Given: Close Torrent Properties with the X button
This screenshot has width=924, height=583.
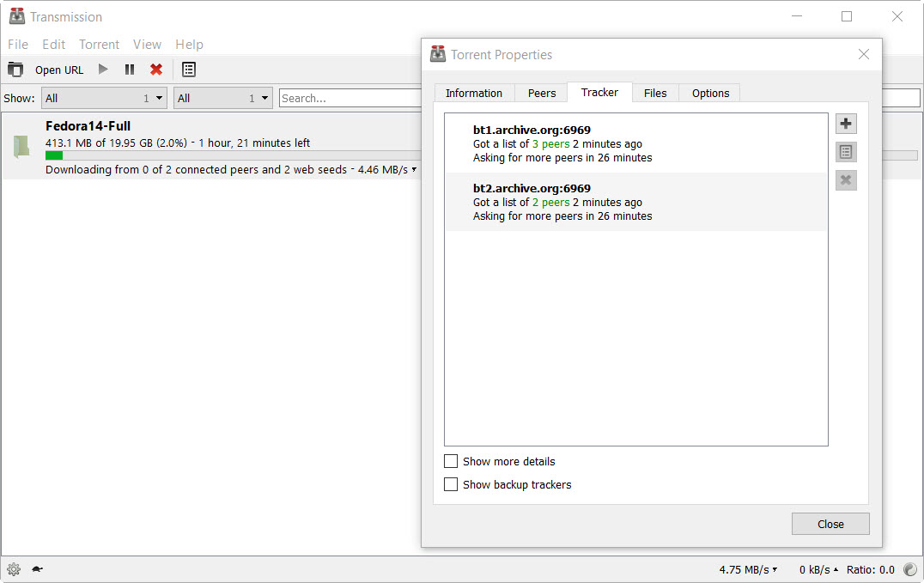Looking at the screenshot, I should [x=864, y=54].
